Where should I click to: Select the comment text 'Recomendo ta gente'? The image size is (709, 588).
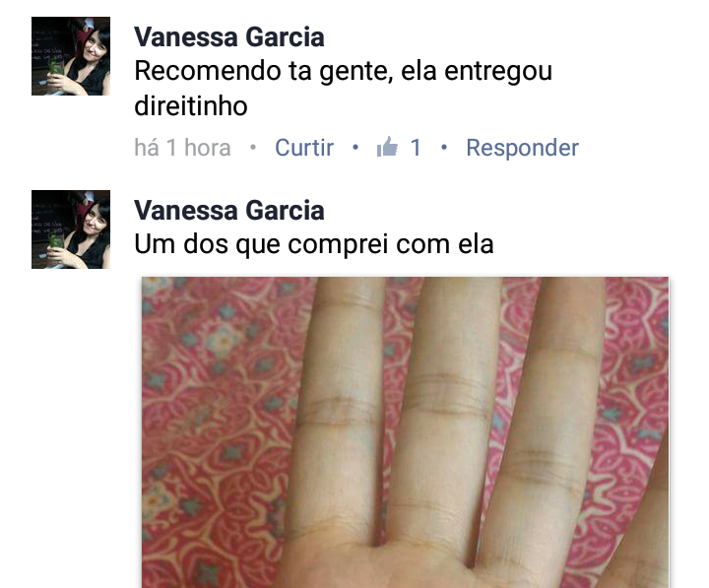[x=263, y=71]
